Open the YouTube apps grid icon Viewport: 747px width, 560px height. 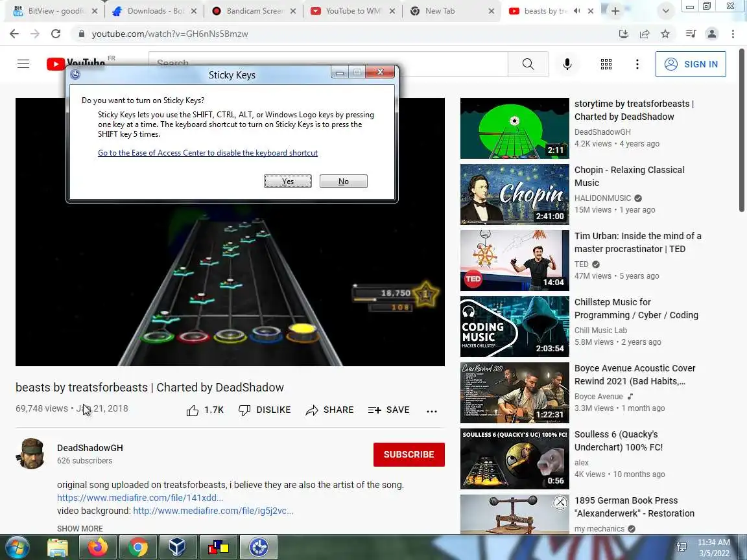click(606, 64)
